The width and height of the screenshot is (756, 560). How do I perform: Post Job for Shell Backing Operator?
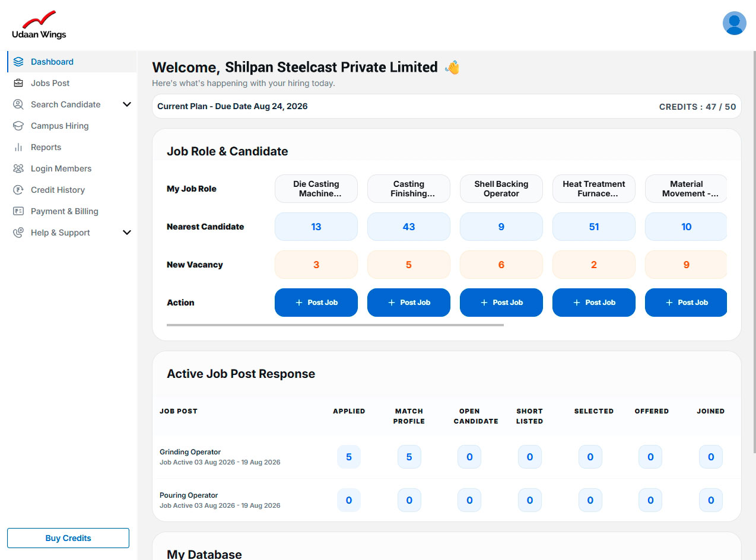(x=501, y=303)
